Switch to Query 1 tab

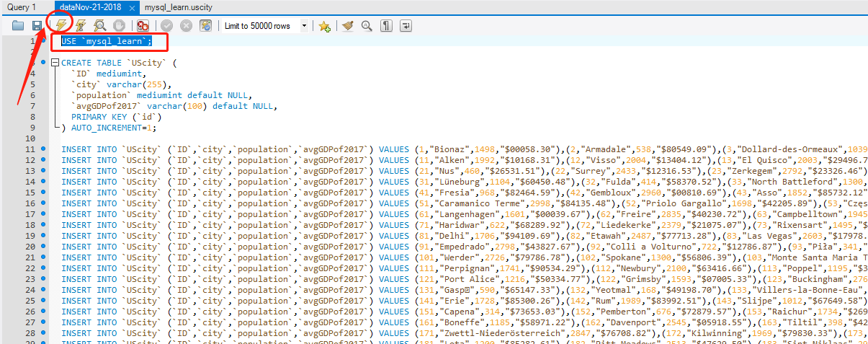[x=22, y=7]
